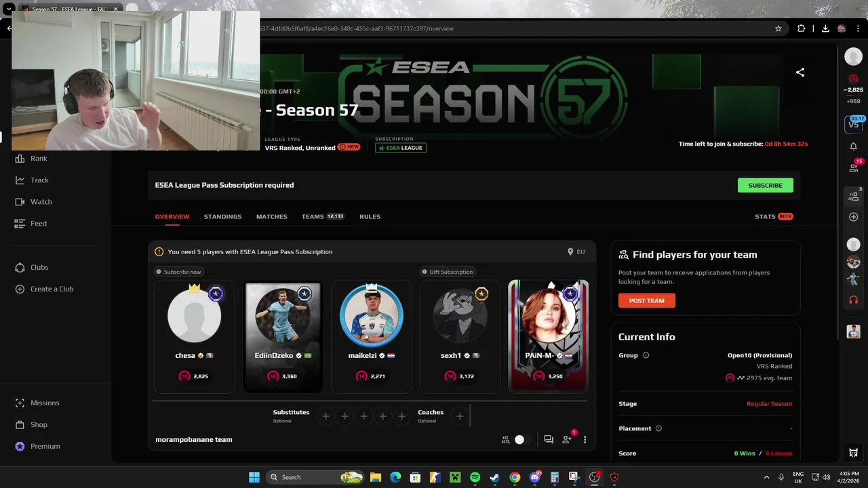Click the info icon next to Placement
Screen dimensions: 868x488
(x=658, y=428)
